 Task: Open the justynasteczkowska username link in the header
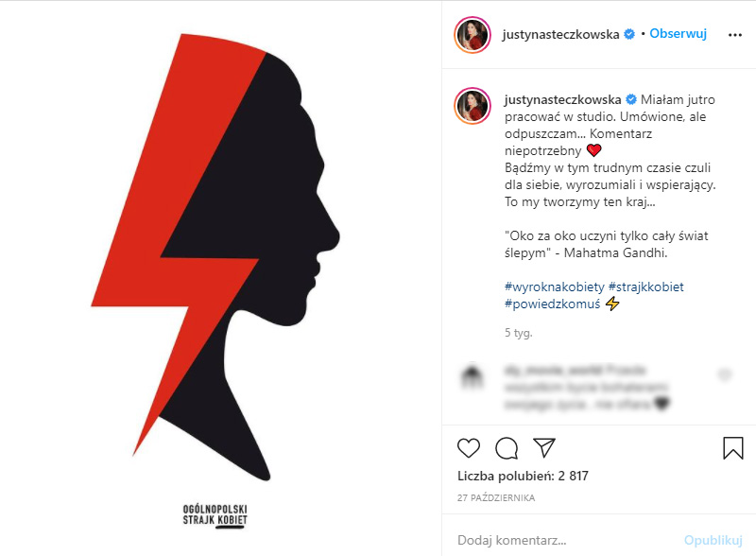point(560,34)
